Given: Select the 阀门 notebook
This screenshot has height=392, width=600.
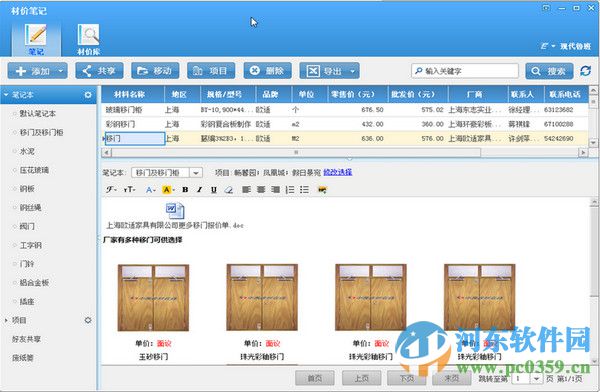Looking at the screenshot, I should [27, 226].
